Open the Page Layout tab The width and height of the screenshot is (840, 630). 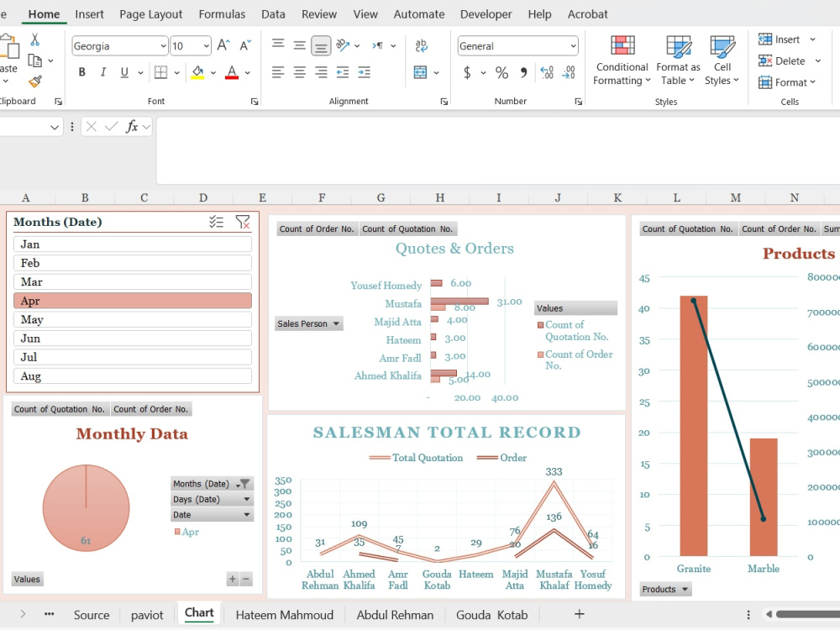[x=150, y=14]
